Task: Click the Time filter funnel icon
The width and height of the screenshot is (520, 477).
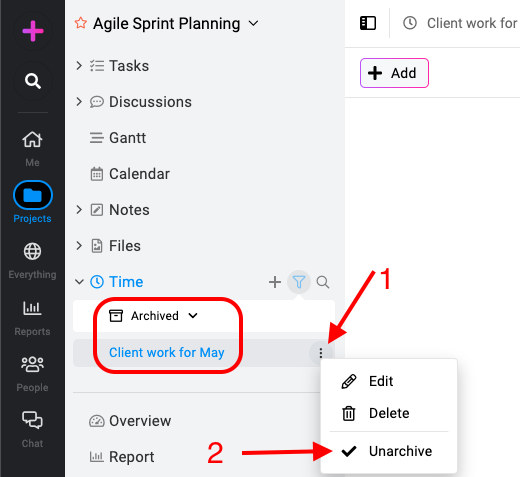Action: (x=299, y=282)
